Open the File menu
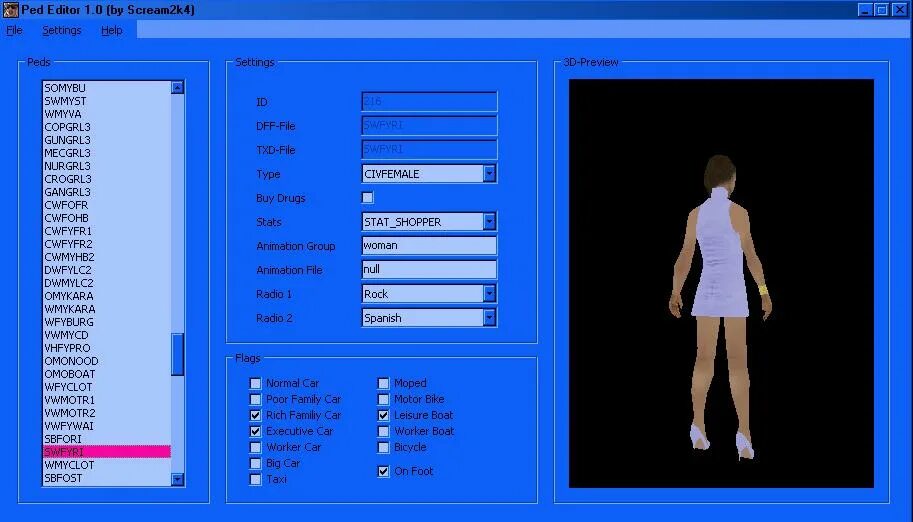 point(14,30)
